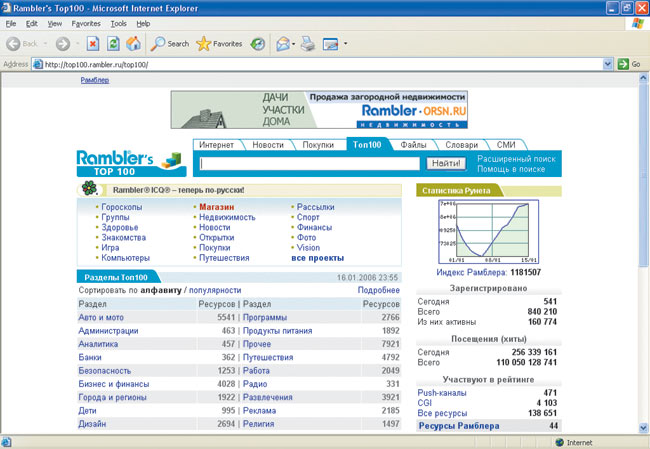Click the Forward arrow button
Viewport: 650px width, 449px height.
pos(63,44)
